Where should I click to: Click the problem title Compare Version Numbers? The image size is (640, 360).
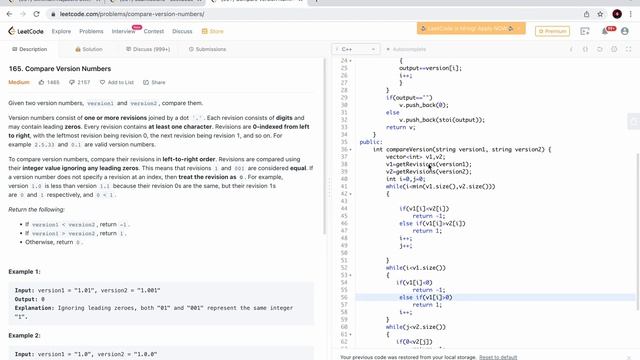coord(60,69)
